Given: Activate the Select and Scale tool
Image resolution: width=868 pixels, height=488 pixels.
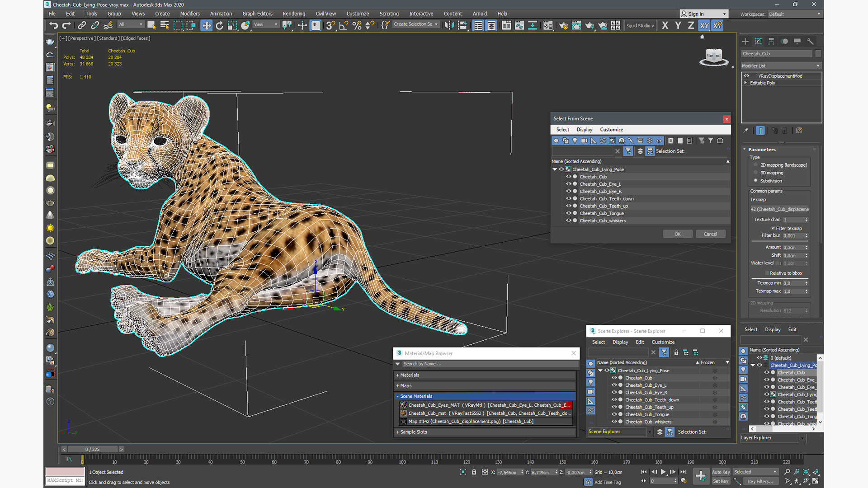Looking at the screenshot, I should pos(232,25).
